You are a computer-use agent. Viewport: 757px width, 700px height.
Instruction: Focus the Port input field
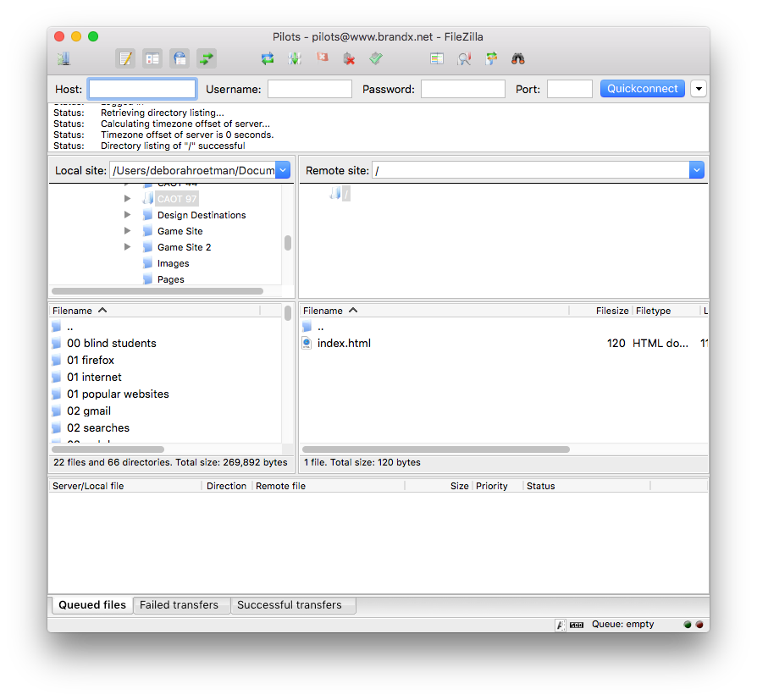point(570,89)
